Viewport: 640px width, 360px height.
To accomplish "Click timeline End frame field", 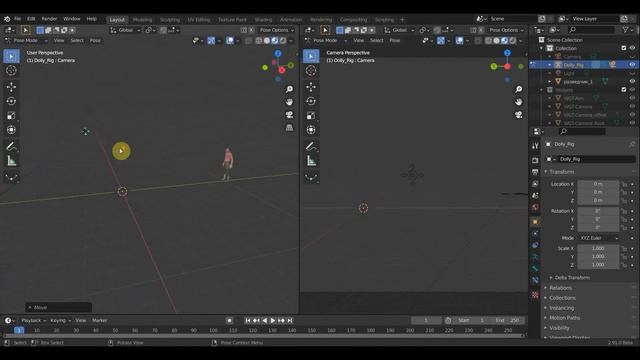I will 507,320.
